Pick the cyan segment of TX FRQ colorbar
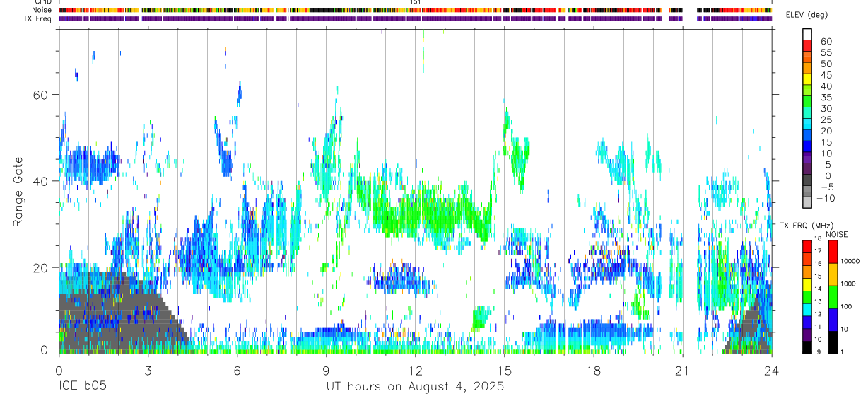This screenshot has height=401, width=868. (807, 310)
